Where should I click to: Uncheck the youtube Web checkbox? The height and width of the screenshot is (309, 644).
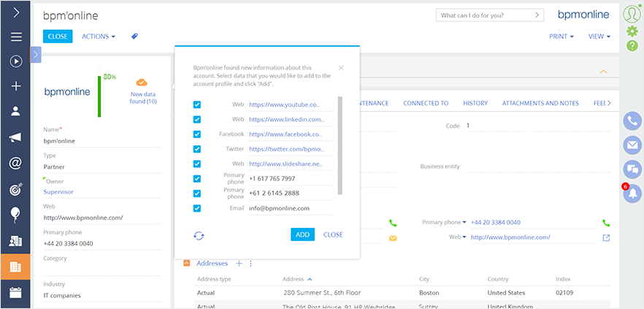[x=197, y=104]
